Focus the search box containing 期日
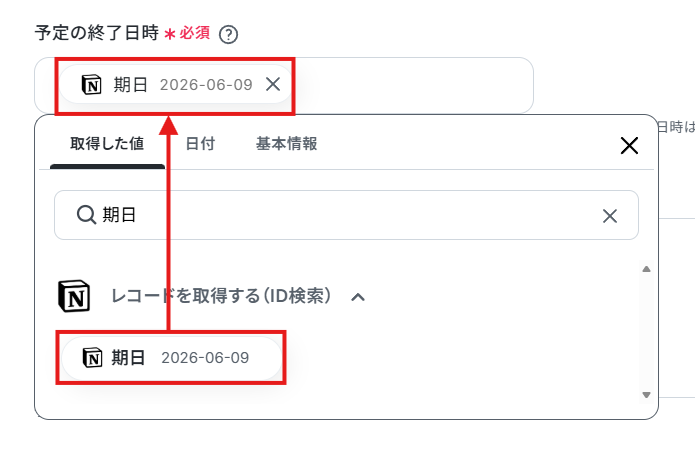695x450 pixels. (x=346, y=215)
